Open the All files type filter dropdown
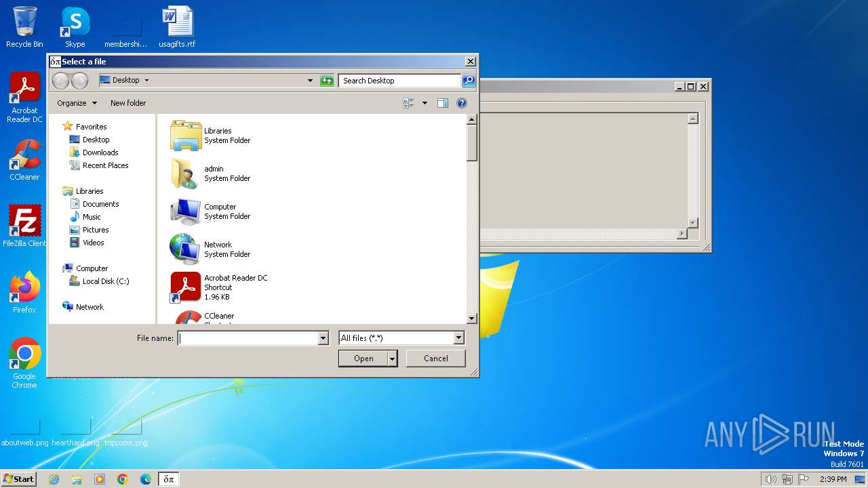Viewport: 868px width, 488px height. (458, 338)
